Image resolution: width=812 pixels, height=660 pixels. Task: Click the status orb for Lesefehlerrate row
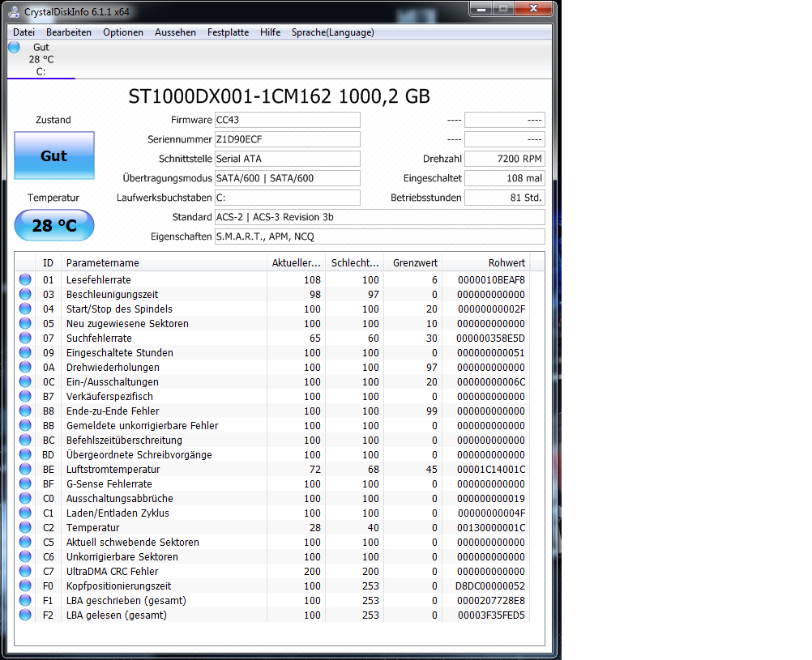coord(25,279)
